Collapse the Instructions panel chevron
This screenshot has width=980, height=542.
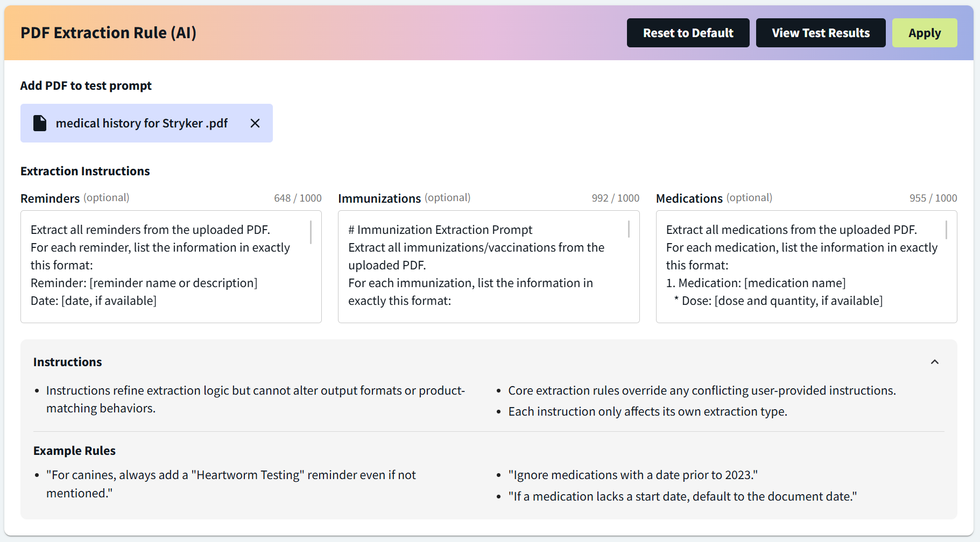[935, 362]
